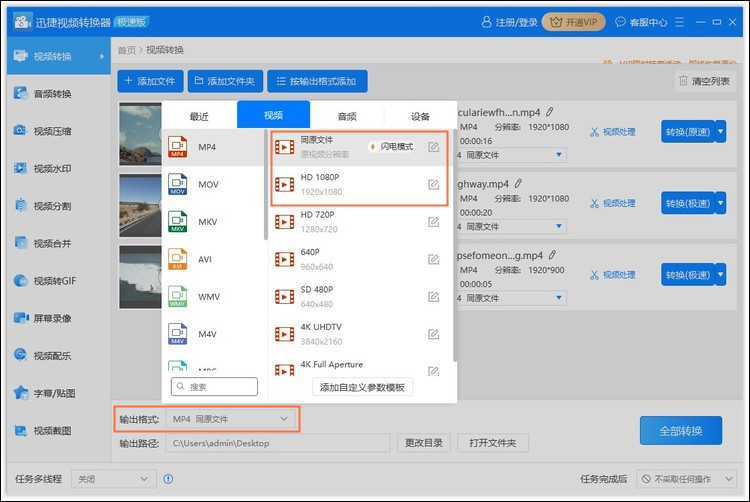Open 注册/登录
Image resolution: width=750 pixels, height=502 pixels.
coord(509,22)
